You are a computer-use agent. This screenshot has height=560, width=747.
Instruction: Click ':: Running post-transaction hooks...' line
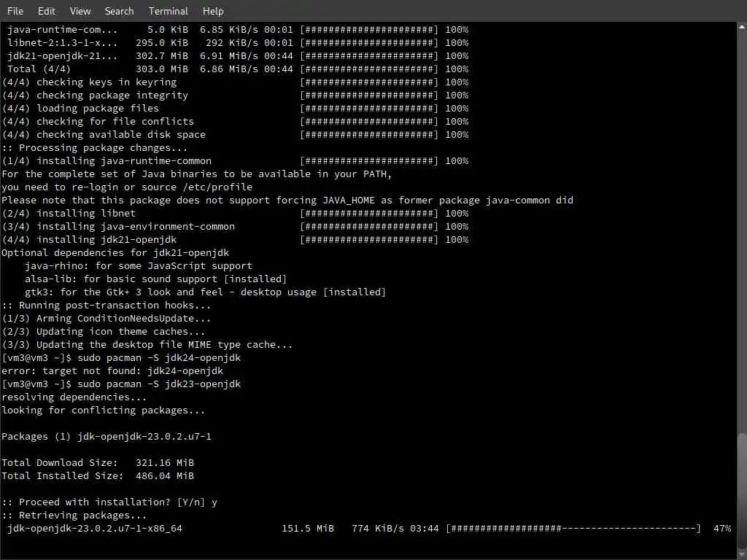click(107, 306)
